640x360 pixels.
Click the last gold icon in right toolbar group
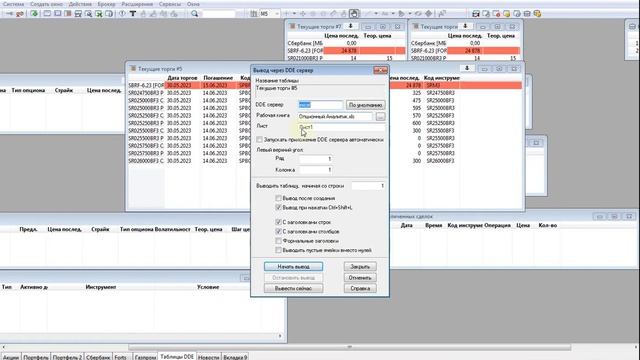click(x=537, y=14)
